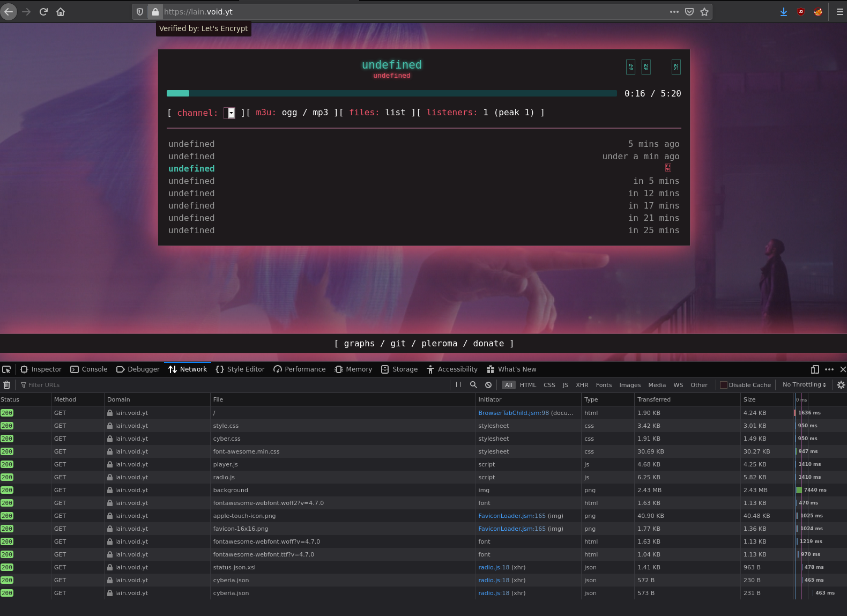The height and width of the screenshot is (616, 847).
Task: Open the network search magnifier
Action: tap(473, 384)
